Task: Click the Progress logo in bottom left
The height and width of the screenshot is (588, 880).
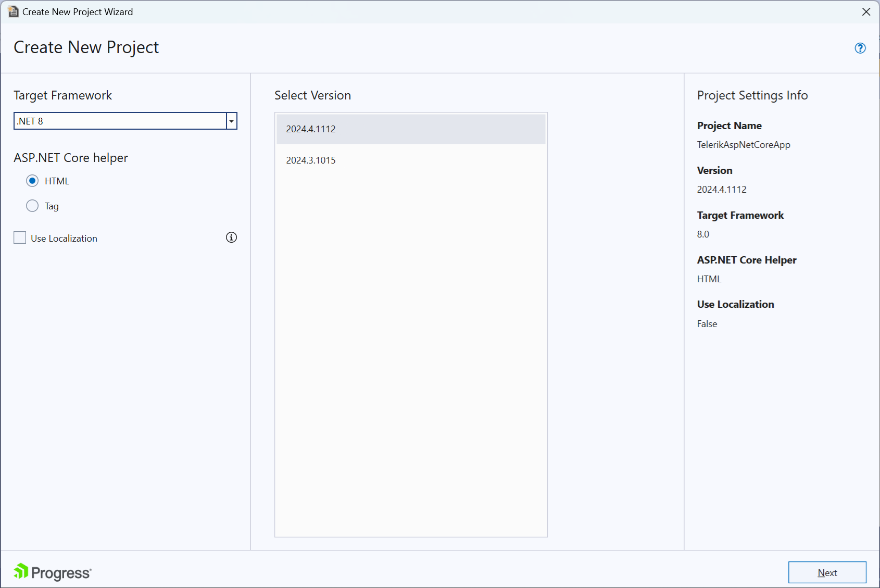Action: click(52, 571)
